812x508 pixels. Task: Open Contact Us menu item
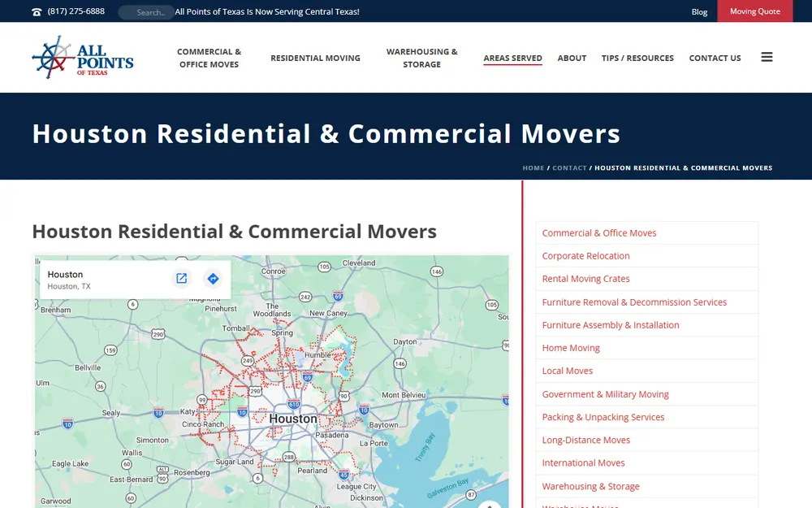pos(715,58)
